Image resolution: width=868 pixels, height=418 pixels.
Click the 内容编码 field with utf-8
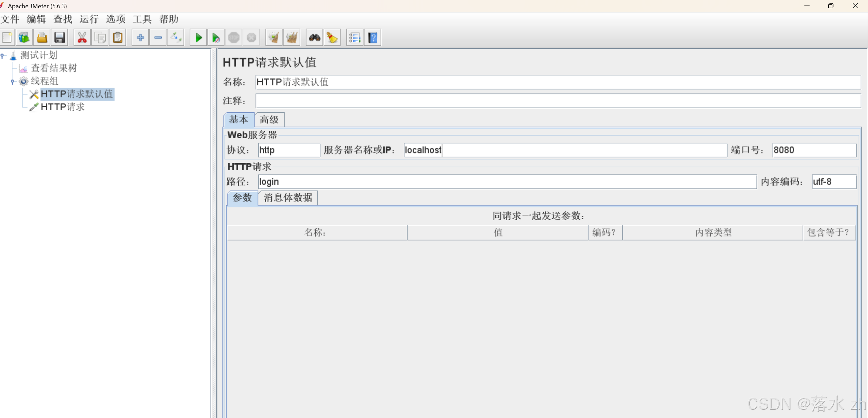[834, 182]
